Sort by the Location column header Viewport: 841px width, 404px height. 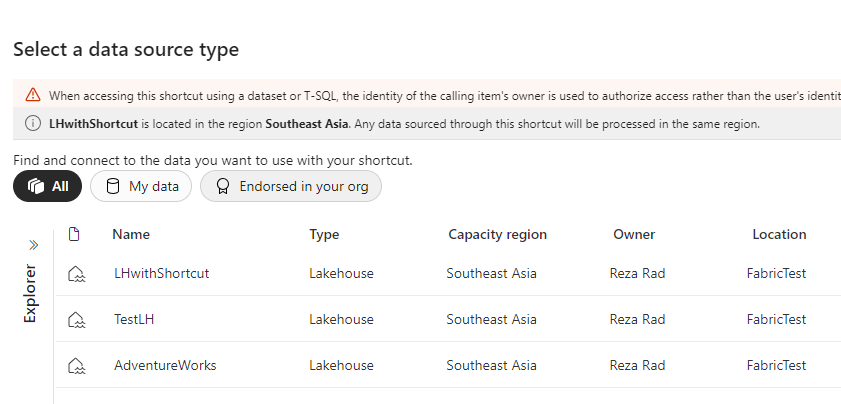(x=779, y=234)
